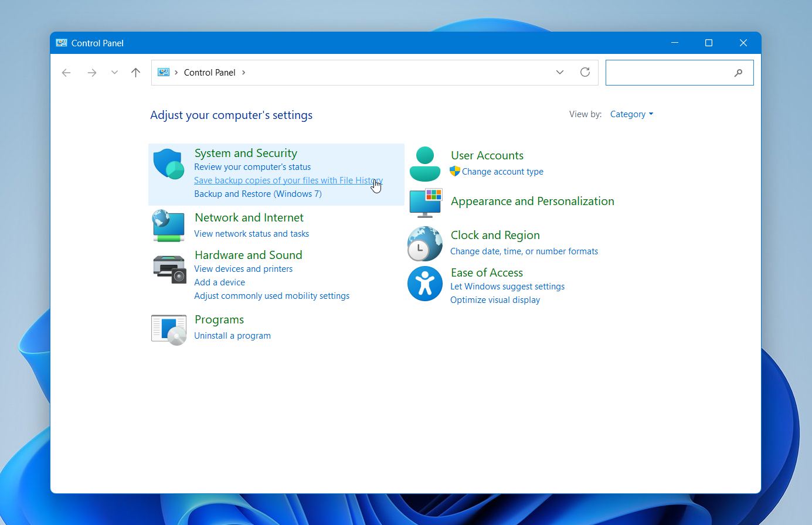Image resolution: width=812 pixels, height=525 pixels.
Task: Open the Programs category heading
Action: (x=219, y=319)
